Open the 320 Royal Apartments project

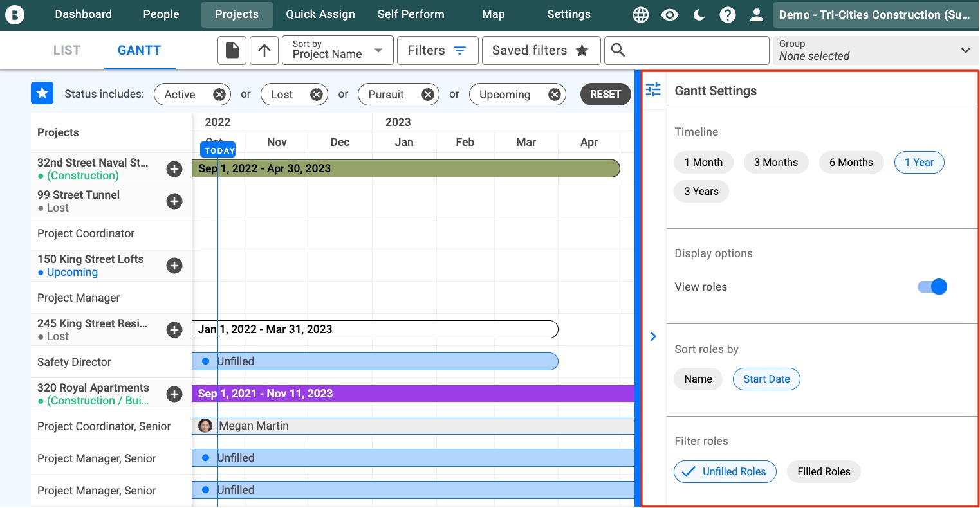[93, 388]
